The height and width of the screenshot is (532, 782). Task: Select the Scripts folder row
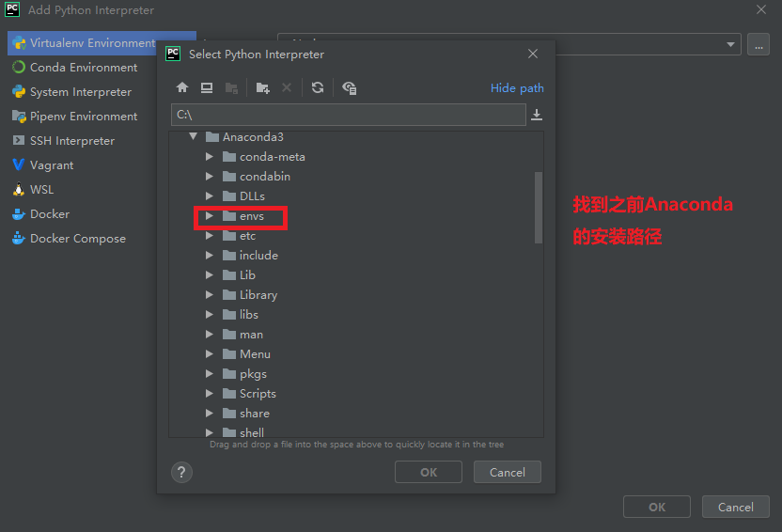click(x=352, y=394)
